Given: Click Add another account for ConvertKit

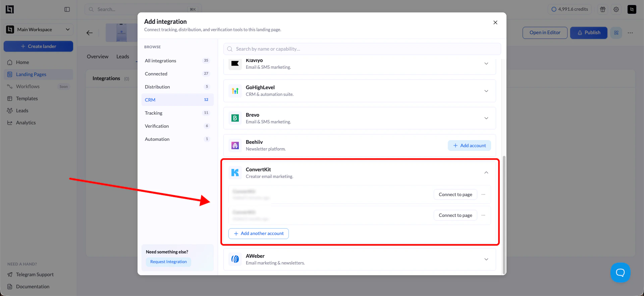Looking at the screenshot, I should 259,234.
